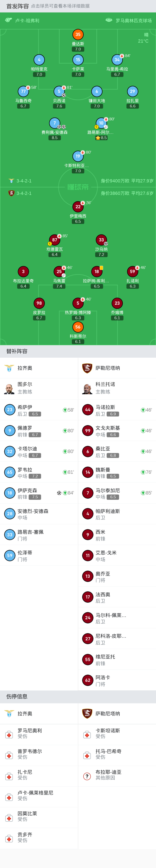This screenshot has width=156, height=868.
Task: Click Salernitana crest beside lower 3-4-2-1 formation
Action: click(x=11, y=193)
